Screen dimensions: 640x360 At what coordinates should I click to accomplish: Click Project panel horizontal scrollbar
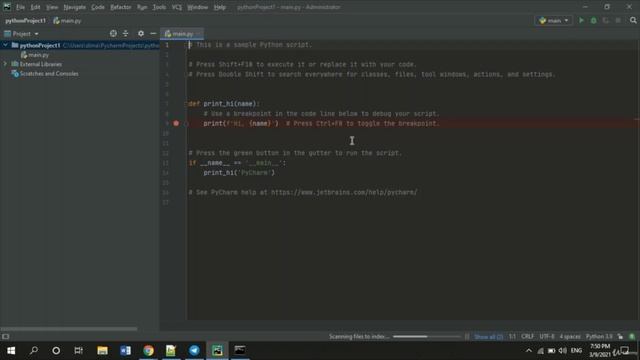[69, 328]
